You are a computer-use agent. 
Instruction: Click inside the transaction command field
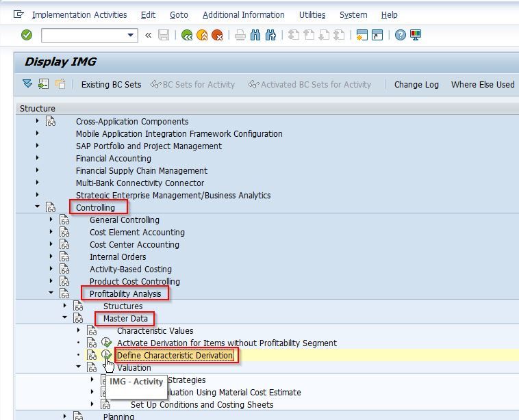pos(84,35)
